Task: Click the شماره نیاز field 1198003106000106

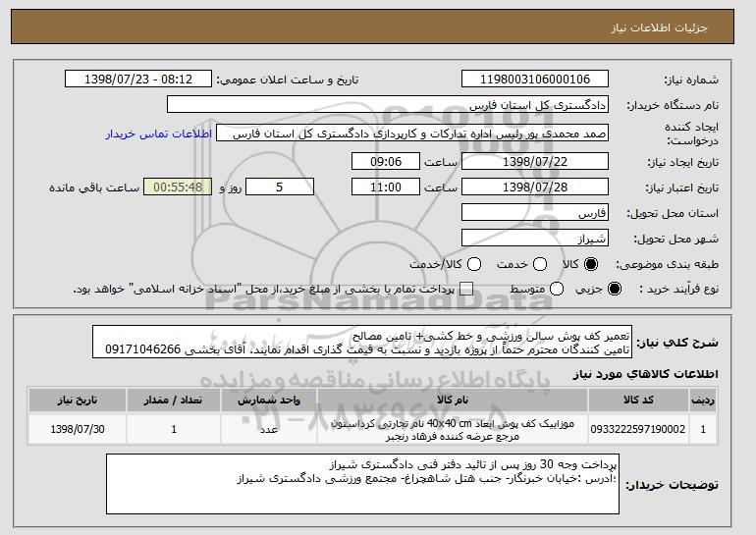Action: pyautogui.click(x=535, y=80)
